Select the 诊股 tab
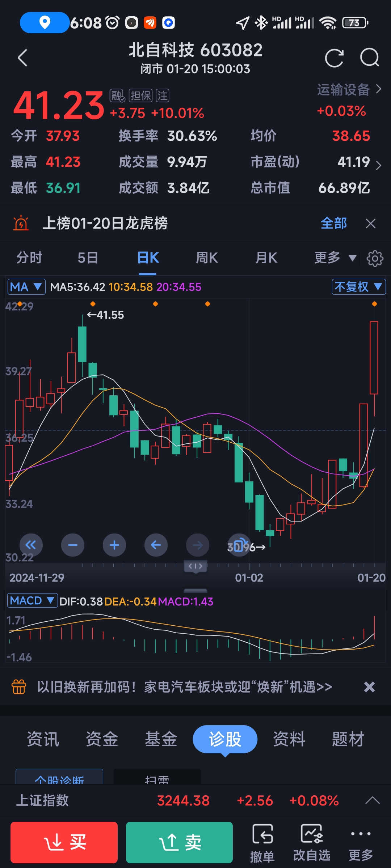The image size is (391, 868). point(225,739)
